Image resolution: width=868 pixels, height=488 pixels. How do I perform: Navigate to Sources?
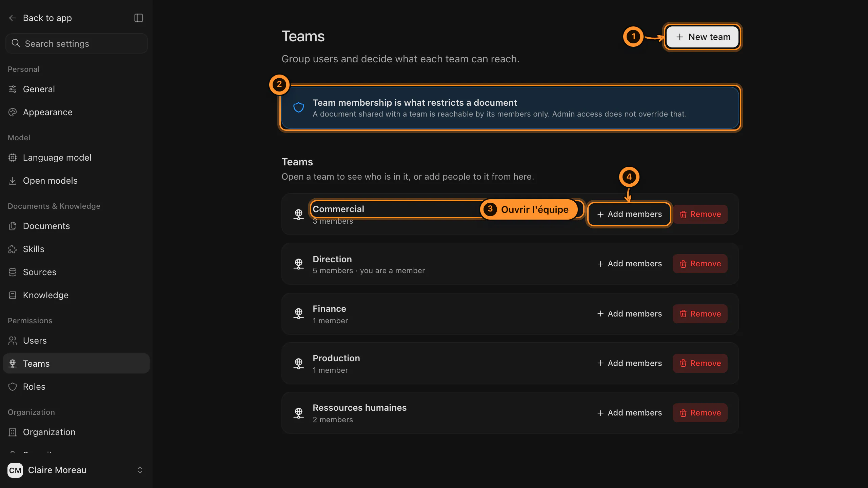coord(76,272)
